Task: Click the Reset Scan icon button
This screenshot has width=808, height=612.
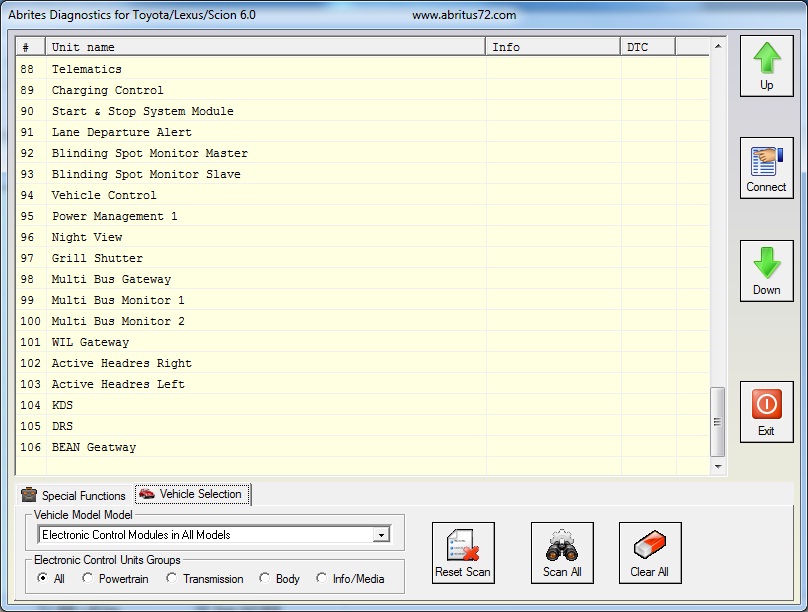Action: 463,553
